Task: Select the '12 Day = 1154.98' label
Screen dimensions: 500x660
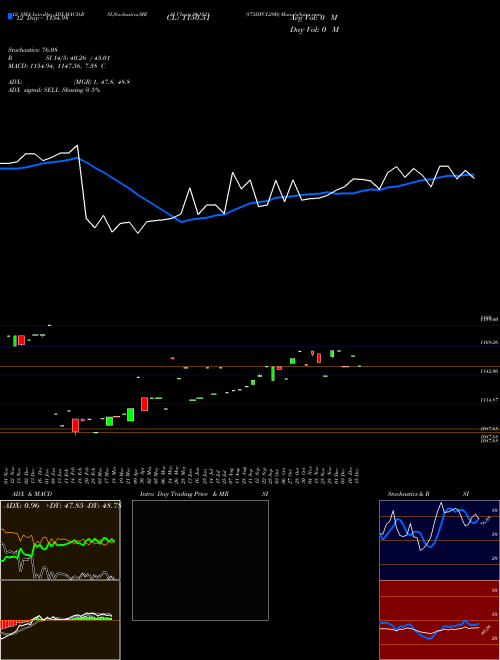Action: (x=42, y=18)
